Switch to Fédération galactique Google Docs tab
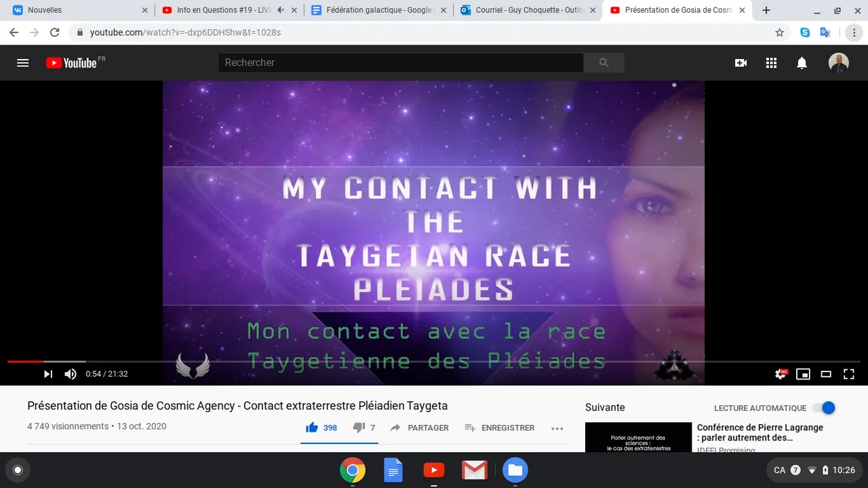 377,10
